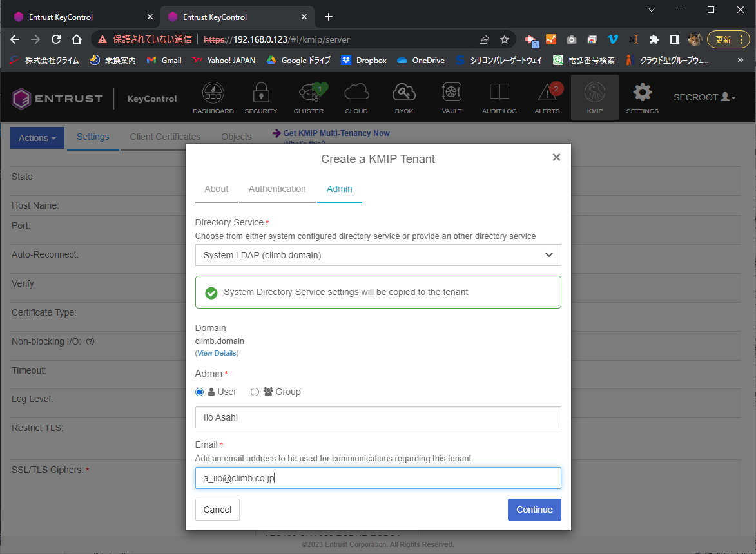The width and height of the screenshot is (756, 554).
Task: Click the camera screenshot extension icon
Action: 571,39
